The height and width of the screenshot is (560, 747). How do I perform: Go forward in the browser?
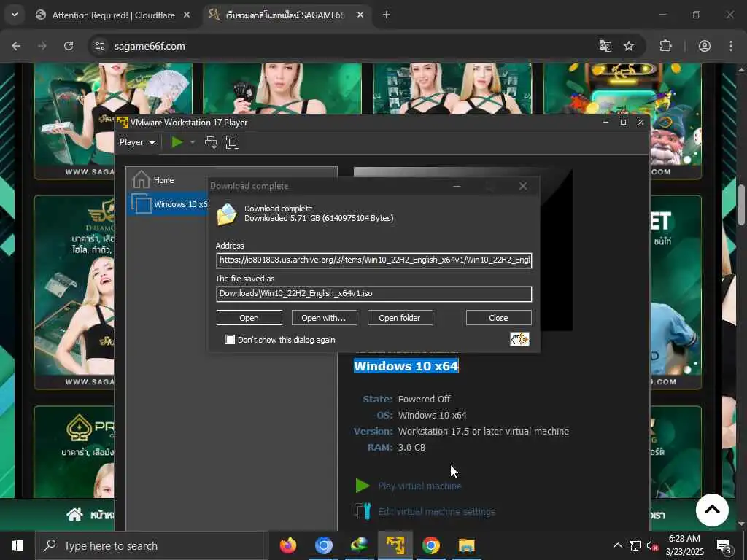42,46
